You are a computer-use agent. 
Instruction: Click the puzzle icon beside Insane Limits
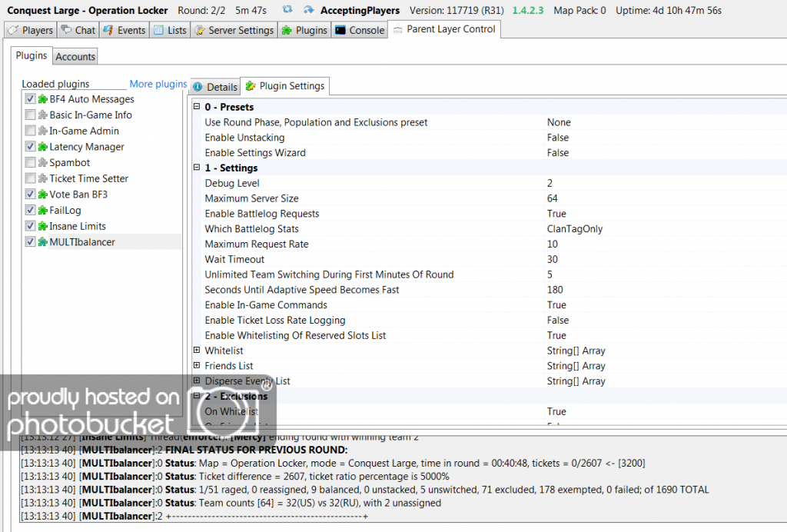(42, 226)
